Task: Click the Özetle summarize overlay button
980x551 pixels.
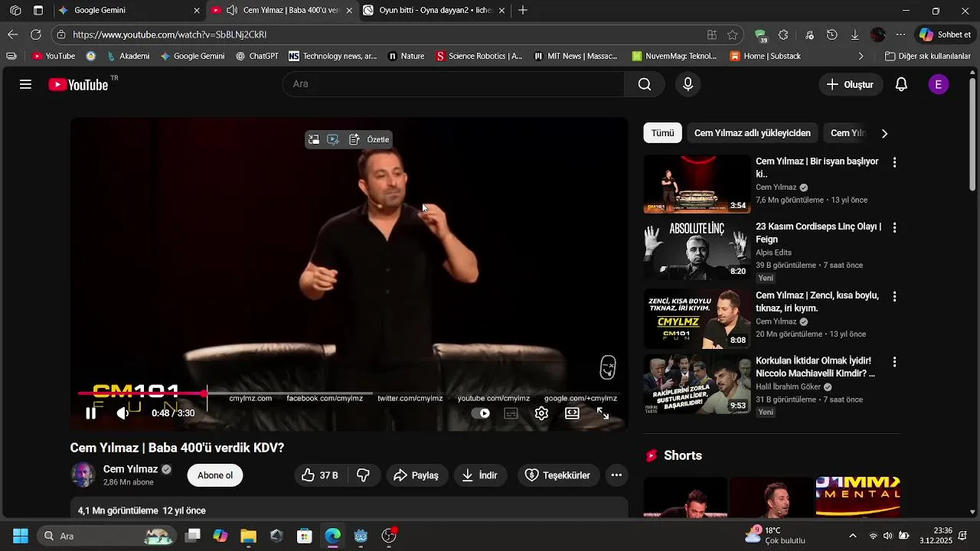Action: (378, 139)
